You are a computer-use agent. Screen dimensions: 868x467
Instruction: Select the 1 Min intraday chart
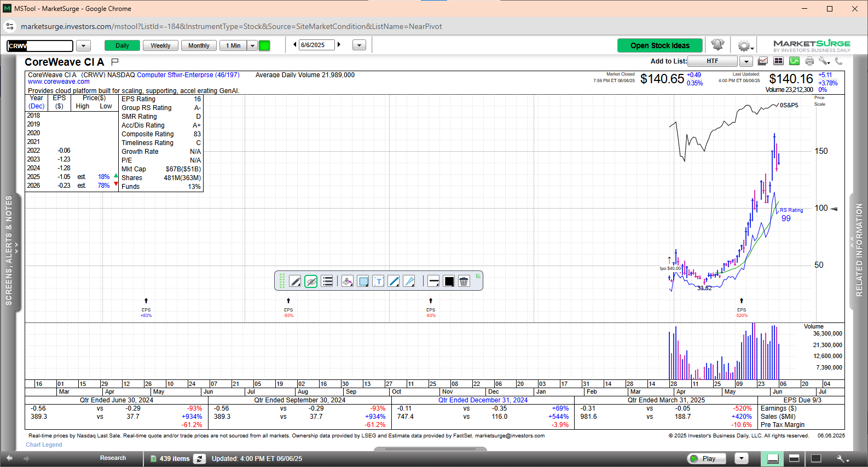click(x=233, y=45)
